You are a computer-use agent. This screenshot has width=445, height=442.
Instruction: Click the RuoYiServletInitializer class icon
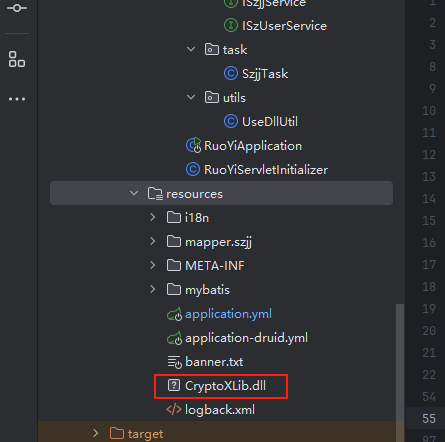click(x=193, y=169)
